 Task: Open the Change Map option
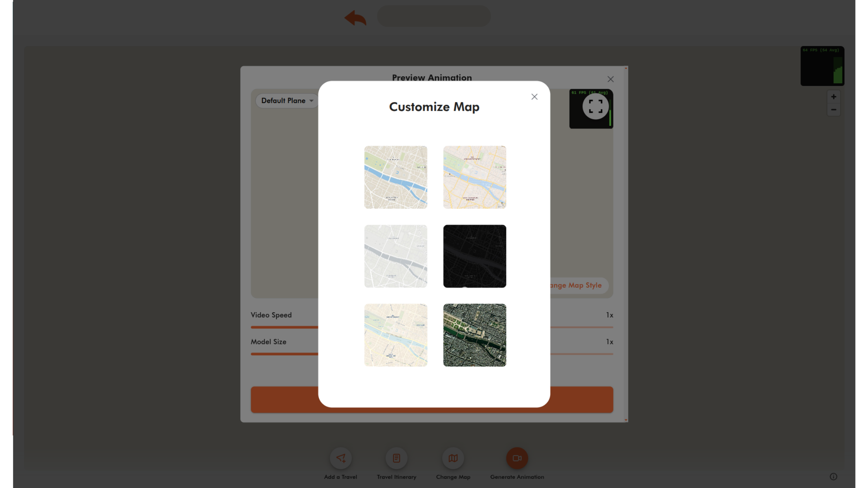(x=453, y=458)
